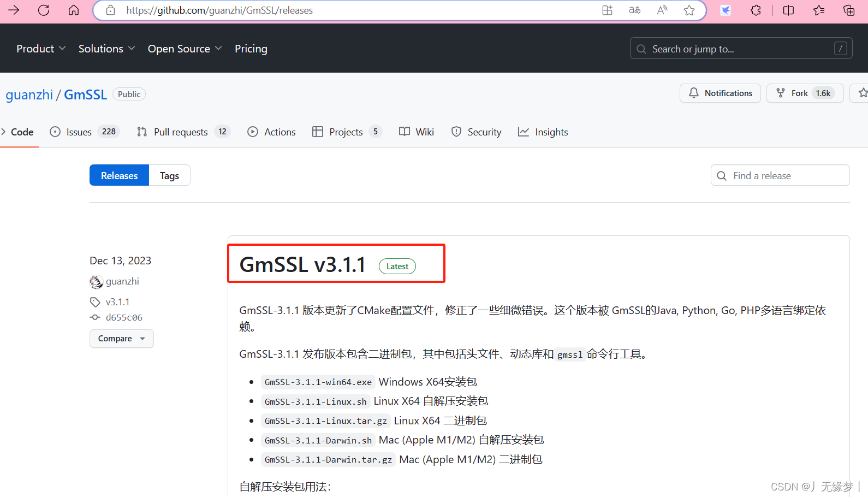Click the star repository icon
This screenshot has width=868, height=497.
point(863,93)
